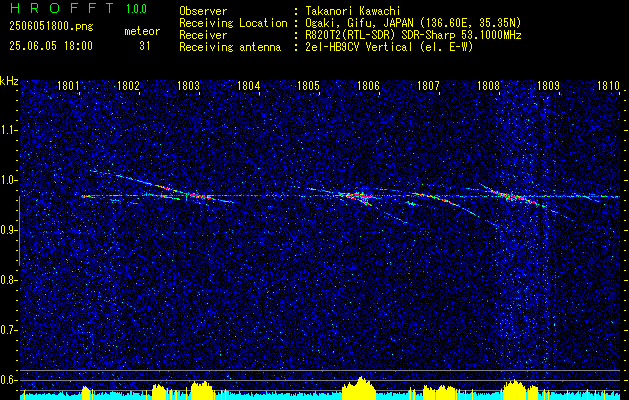
Task: Click the 1803 time marker
Action: tap(189, 86)
